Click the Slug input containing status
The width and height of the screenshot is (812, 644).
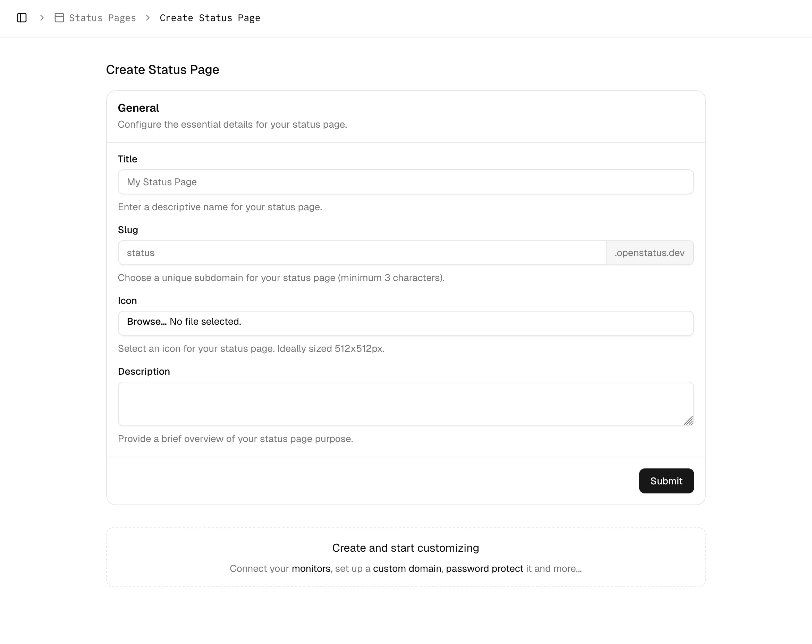click(x=362, y=253)
